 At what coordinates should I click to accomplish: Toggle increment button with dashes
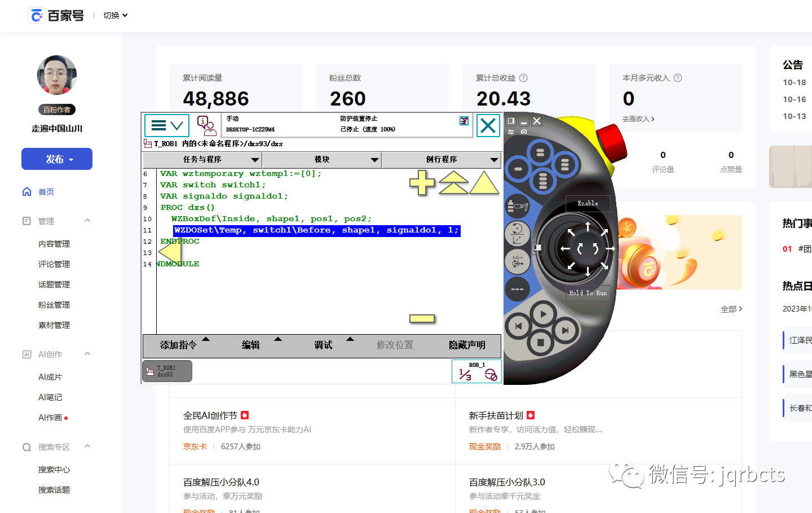pos(517,289)
